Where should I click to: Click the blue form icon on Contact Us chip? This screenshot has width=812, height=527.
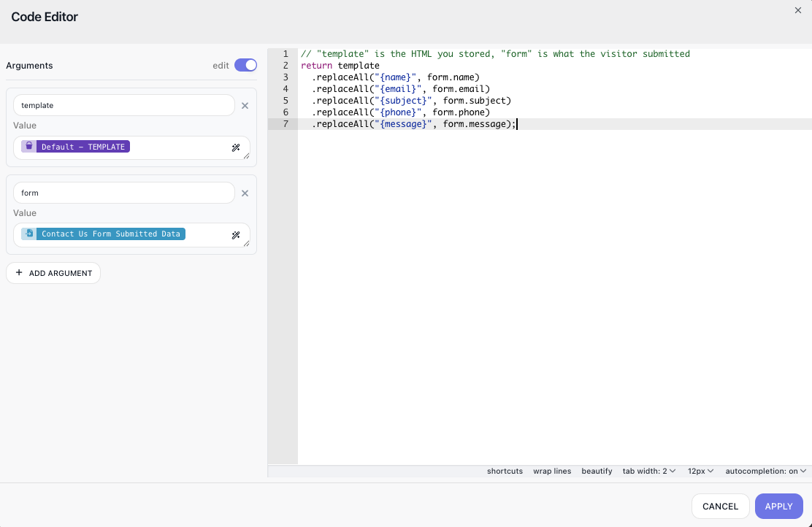29,234
